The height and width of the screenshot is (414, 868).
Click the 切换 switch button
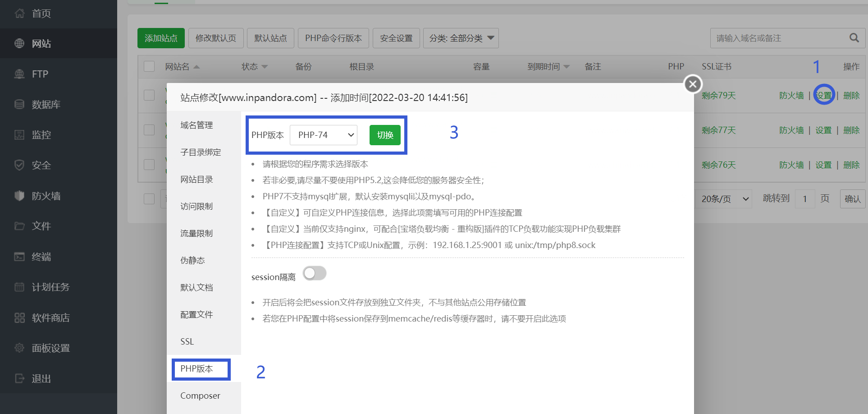pyautogui.click(x=384, y=134)
